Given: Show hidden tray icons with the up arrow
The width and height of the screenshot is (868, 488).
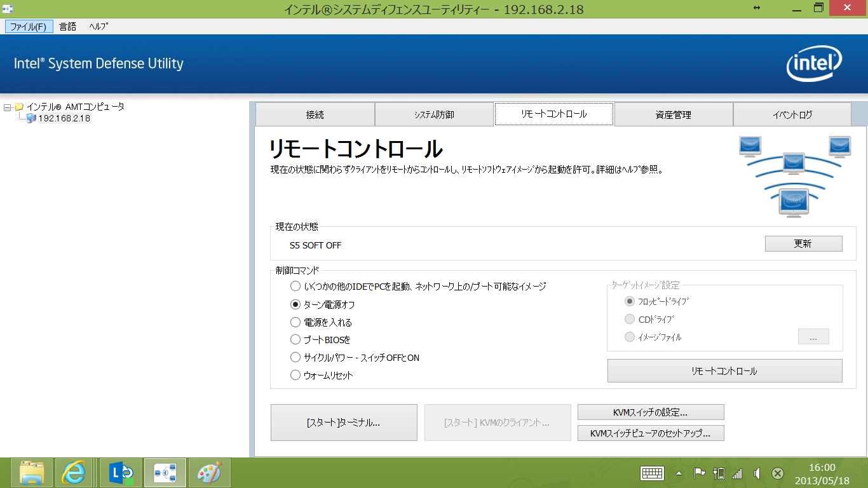Looking at the screenshot, I should pos(679,473).
